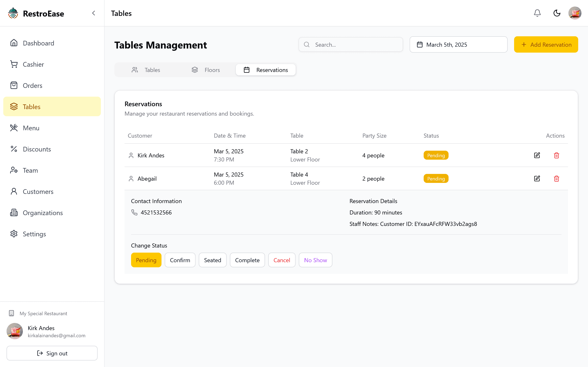
Task: Expand the date picker March 5th 2025
Action: coord(459,44)
